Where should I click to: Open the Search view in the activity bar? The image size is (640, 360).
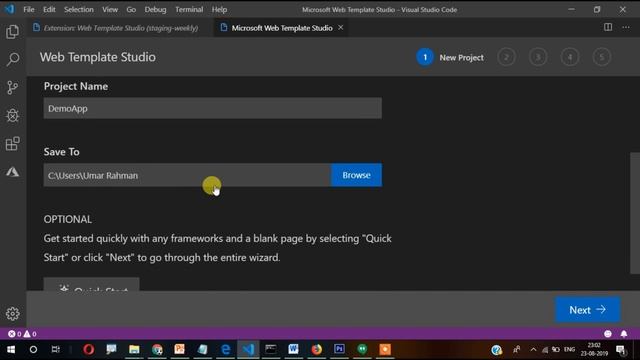[x=12, y=60]
